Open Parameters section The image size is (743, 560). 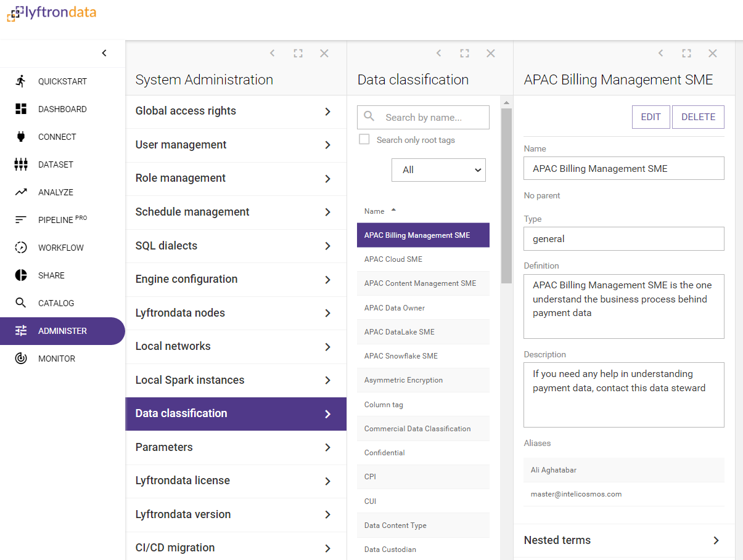pos(236,447)
